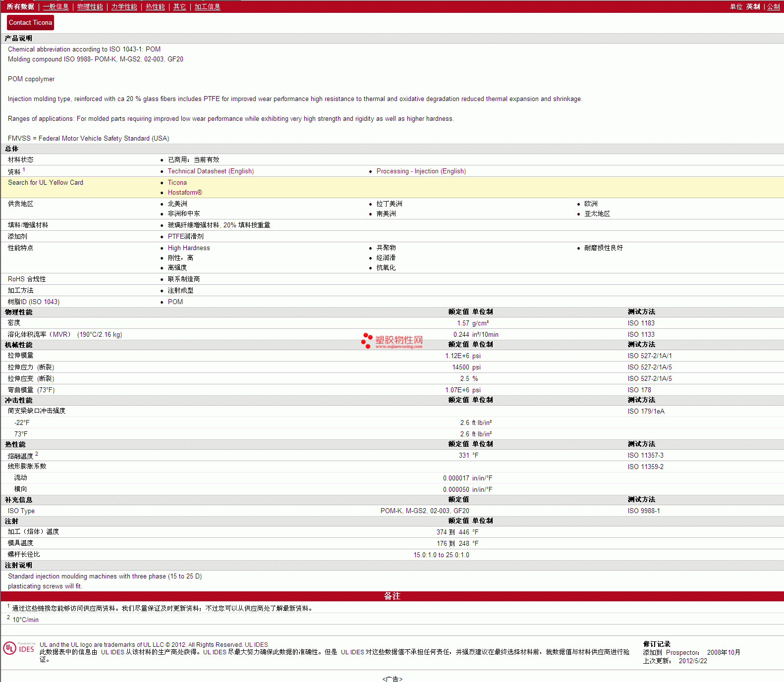Select tensile modulus value 1.12E+6
The width and height of the screenshot is (784, 682).
coord(457,356)
